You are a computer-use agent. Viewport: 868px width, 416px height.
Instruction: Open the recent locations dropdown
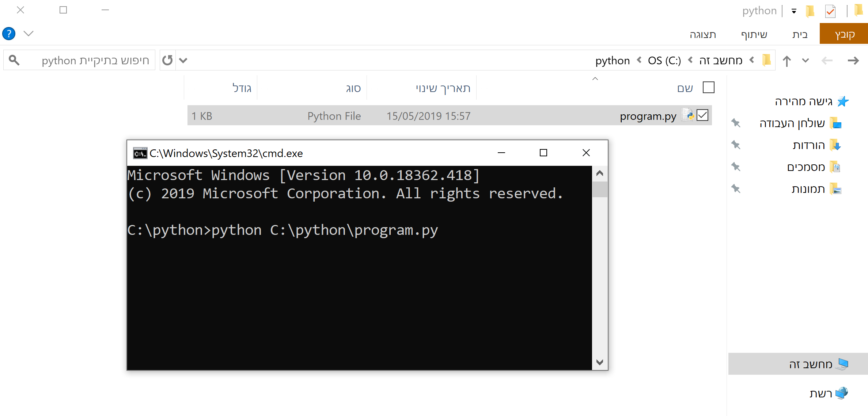click(806, 60)
